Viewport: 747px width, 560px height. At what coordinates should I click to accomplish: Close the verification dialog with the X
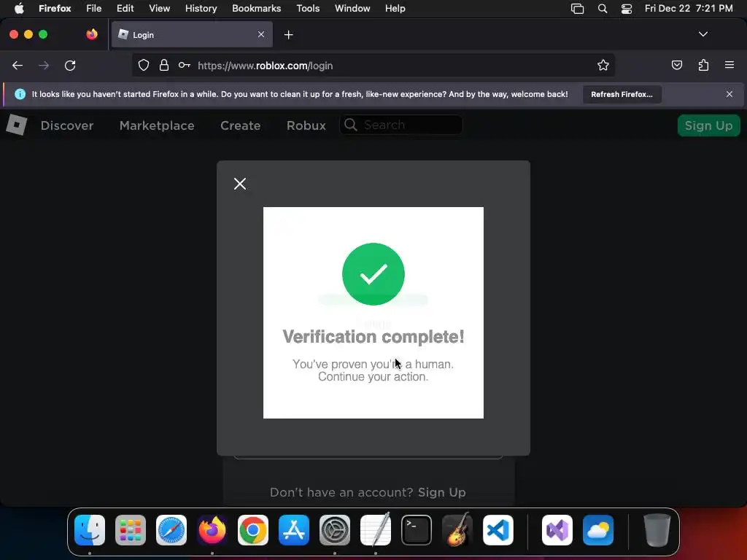240,184
